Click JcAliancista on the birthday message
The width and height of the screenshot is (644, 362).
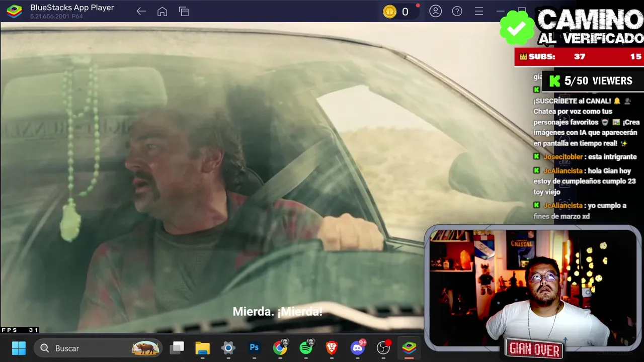[x=563, y=171]
